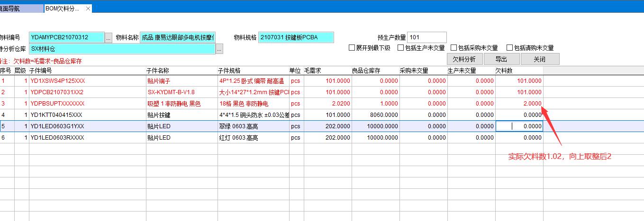Toggle the 包括请购未交量 checkbox
The image size is (644, 221).
click(510, 48)
